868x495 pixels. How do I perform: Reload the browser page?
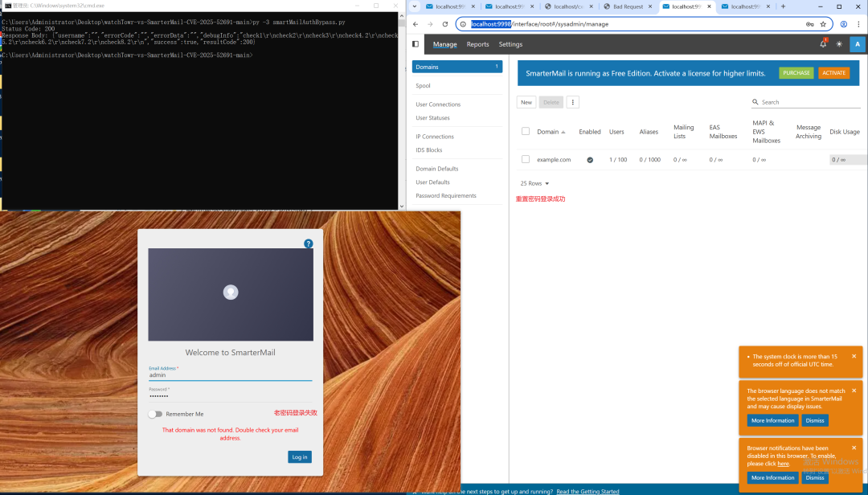pyautogui.click(x=445, y=24)
